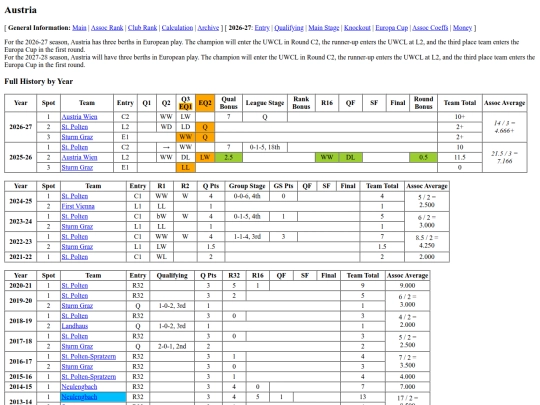The image size is (540, 405).
Task: Open Austria Wien link in 2025-26 row
Action: 79,157
